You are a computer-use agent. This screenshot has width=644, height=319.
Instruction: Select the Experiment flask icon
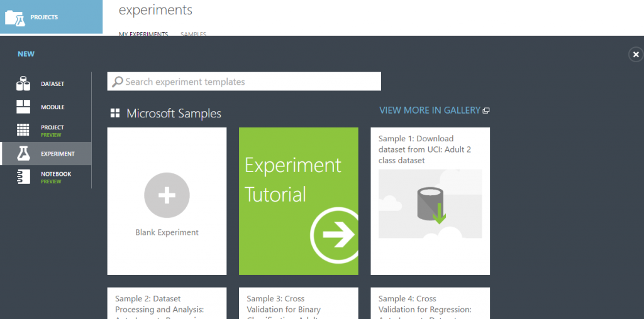coord(23,154)
